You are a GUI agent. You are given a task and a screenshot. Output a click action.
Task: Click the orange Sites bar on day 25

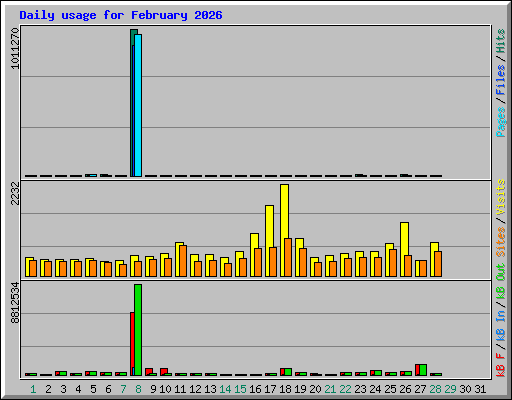pos(393,263)
